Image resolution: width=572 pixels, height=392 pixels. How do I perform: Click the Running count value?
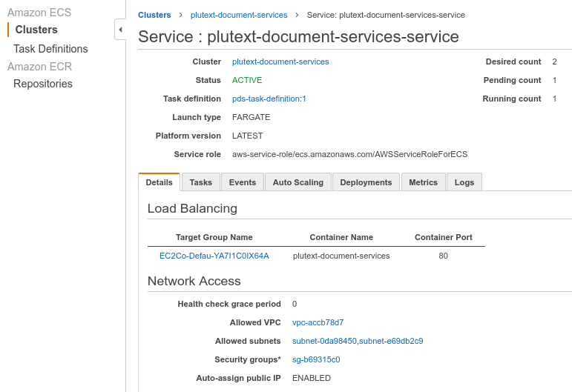[x=554, y=99]
